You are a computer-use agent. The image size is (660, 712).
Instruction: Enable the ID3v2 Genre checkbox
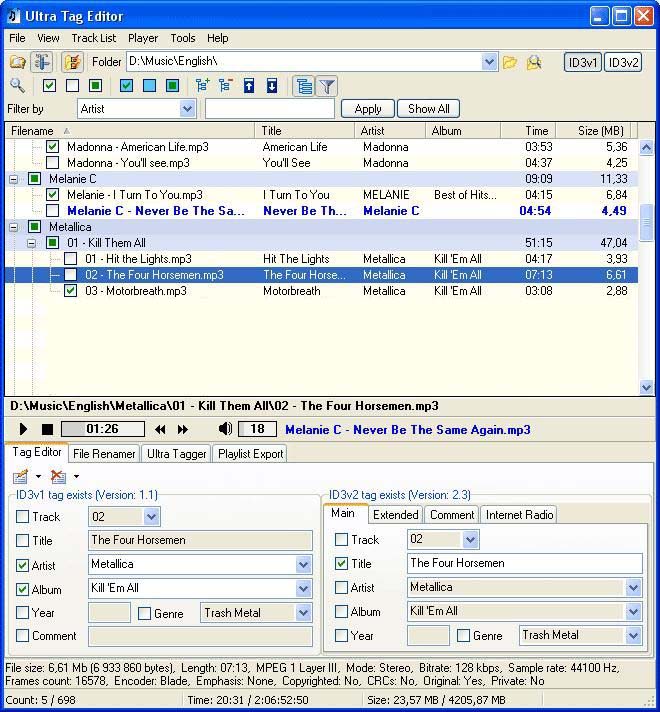coord(463,636)
